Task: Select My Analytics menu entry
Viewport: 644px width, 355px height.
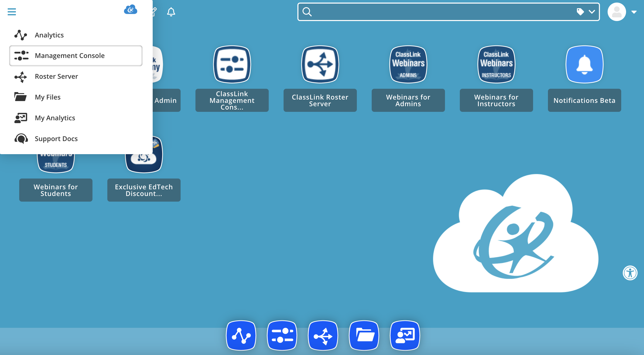Action: (x=76, y=118)
